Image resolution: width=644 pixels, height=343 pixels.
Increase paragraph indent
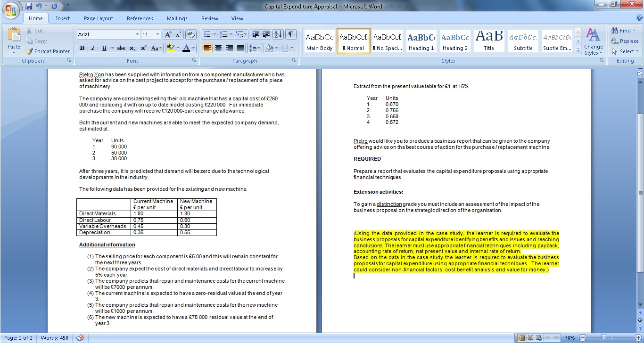tap(266, 34)
